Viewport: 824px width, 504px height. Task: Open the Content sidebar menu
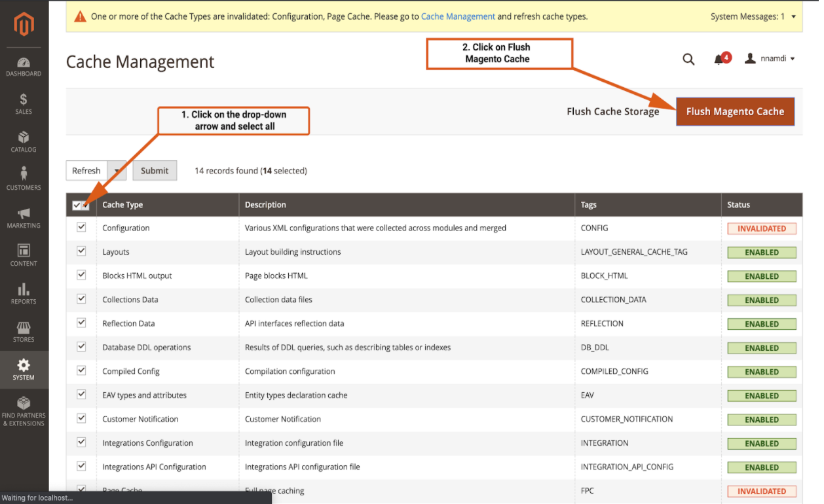point(24,257)
